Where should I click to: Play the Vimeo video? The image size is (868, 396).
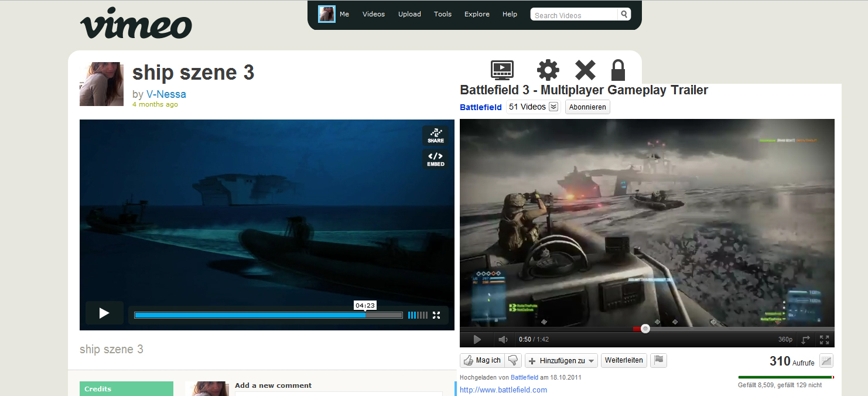coord(104,313)
